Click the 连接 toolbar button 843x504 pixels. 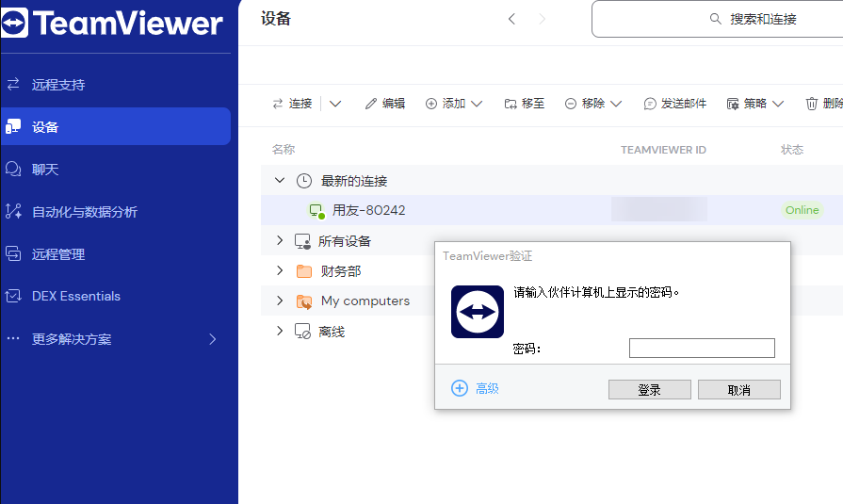[292, 104]
